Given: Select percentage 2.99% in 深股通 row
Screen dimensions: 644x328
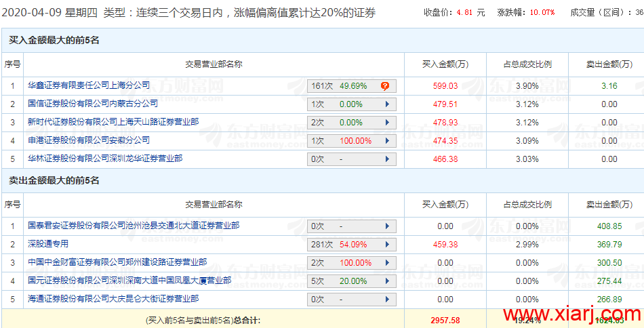Looking at the screenshot, I should click(527, 245).
